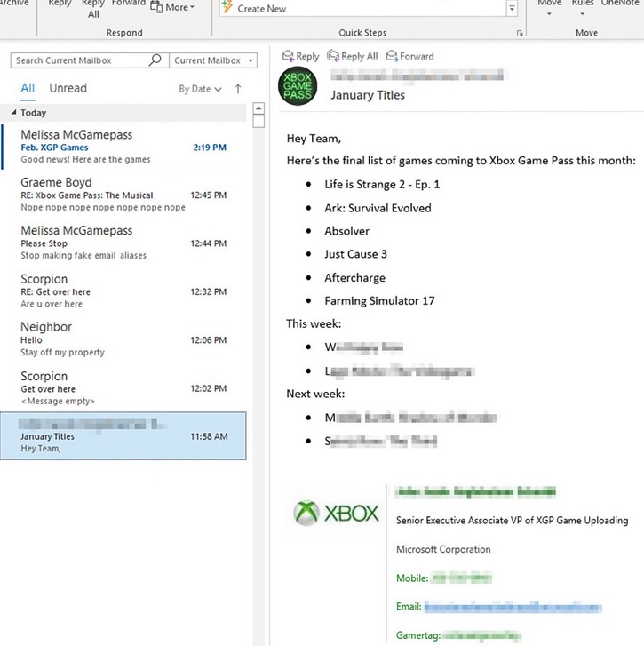Open the Move dropdown in ribbon
This screenshot has width=644, height=646.
click(x=549, y=8)
